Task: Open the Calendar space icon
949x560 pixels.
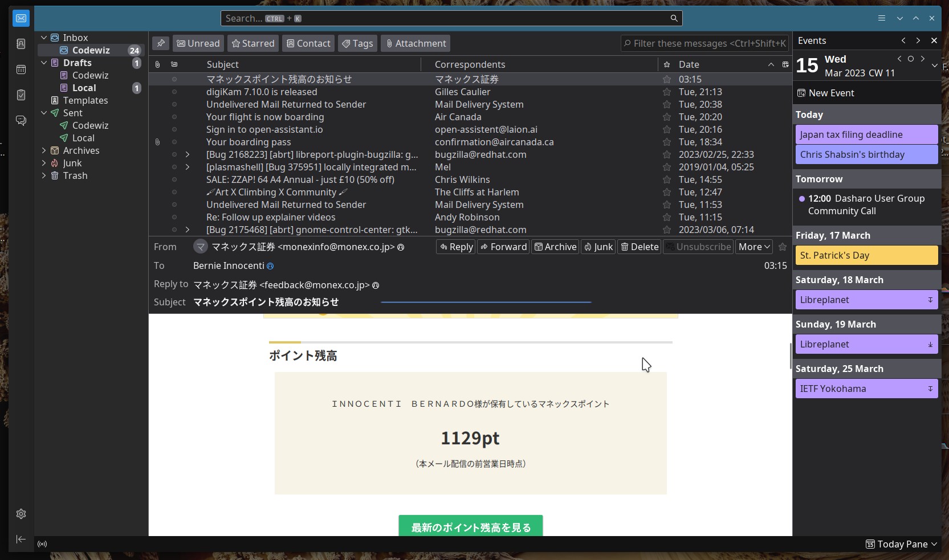Action: (21, 70)
